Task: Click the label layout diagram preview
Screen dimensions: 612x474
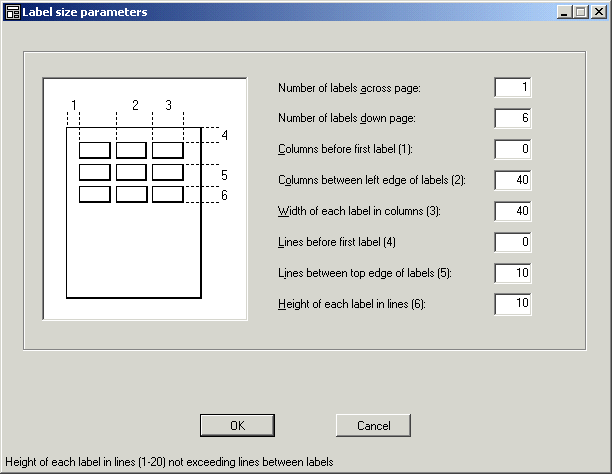Action: [144, 199]
